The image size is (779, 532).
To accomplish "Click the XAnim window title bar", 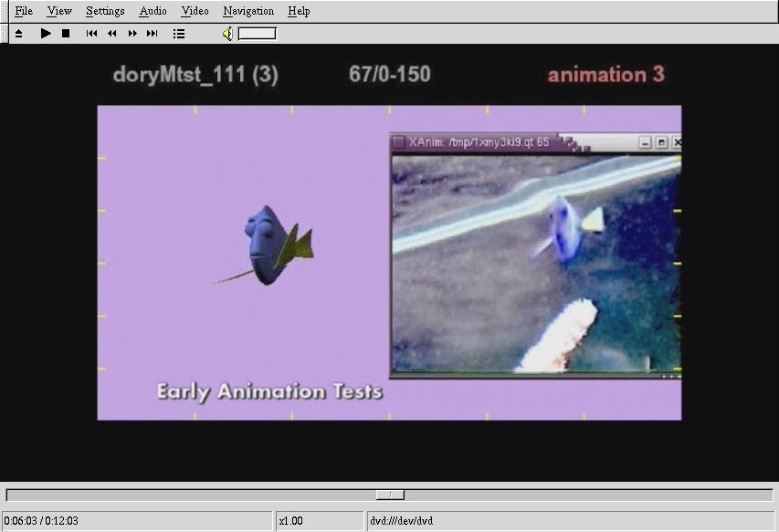I will pyautogui.click(x=535, y=142).
